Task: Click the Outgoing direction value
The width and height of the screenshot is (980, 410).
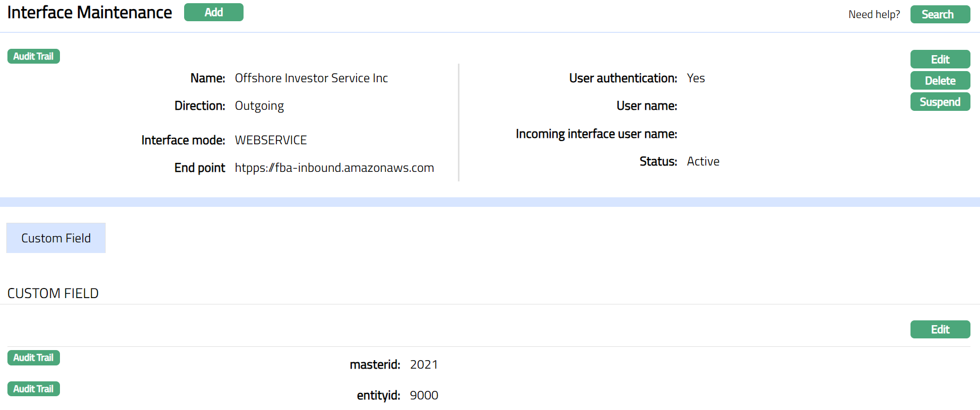Action: coord(259,106)
